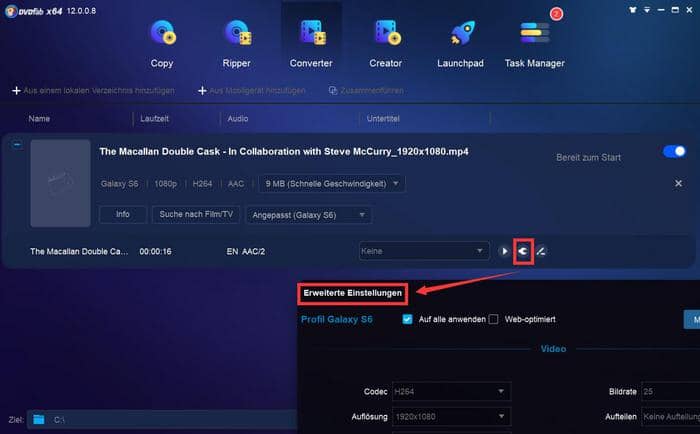Click the Macallan video file title
The width and height of the screenshot is (700, 434).
(284, 152)
